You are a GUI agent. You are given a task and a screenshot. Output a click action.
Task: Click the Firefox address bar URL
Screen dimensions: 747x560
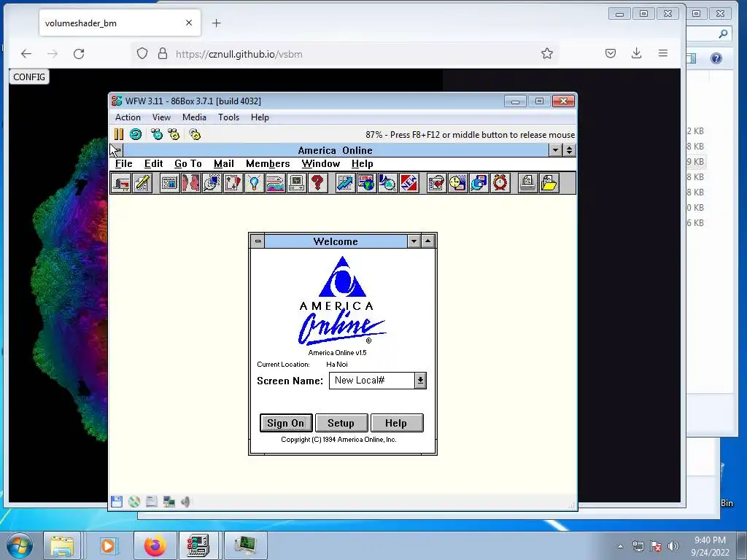pos(239,54)
